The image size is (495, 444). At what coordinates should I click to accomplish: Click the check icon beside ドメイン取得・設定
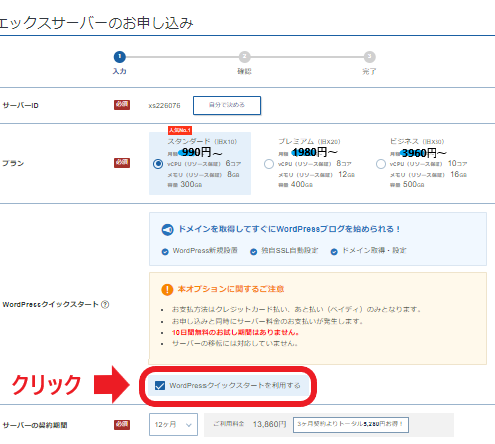(x=334, y=252)
